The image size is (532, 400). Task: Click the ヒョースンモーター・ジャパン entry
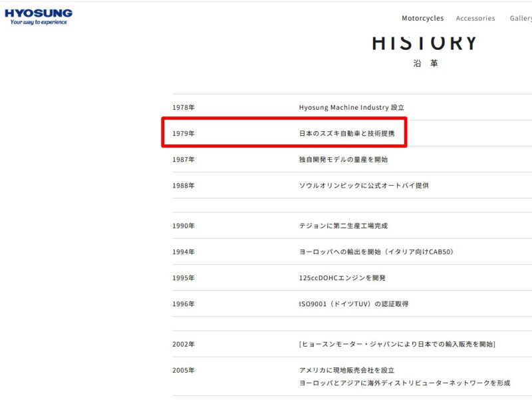coord(397,344)
